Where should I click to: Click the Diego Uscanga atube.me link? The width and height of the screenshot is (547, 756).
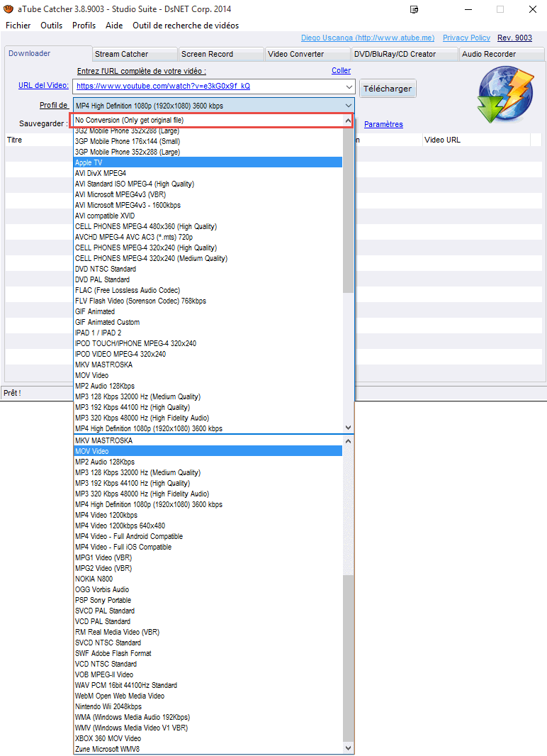tap(368, 38)
